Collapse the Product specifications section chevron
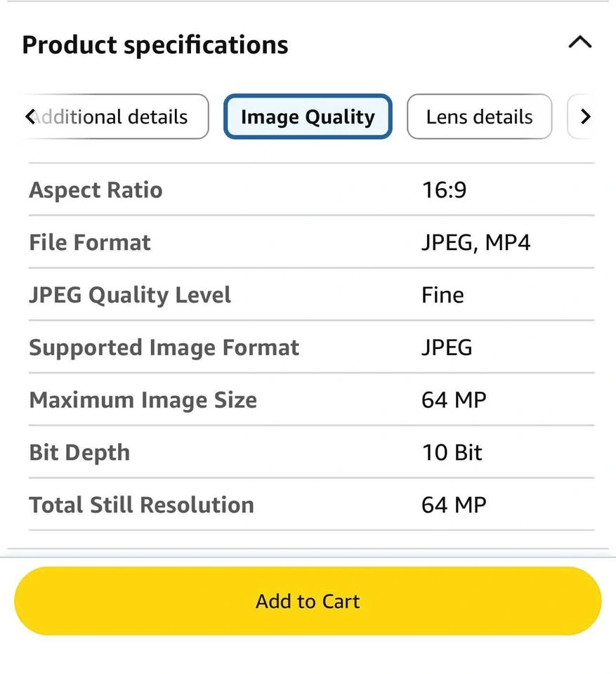Image resolution: width=616 pixels, height=674 pixels. (579, 44)
